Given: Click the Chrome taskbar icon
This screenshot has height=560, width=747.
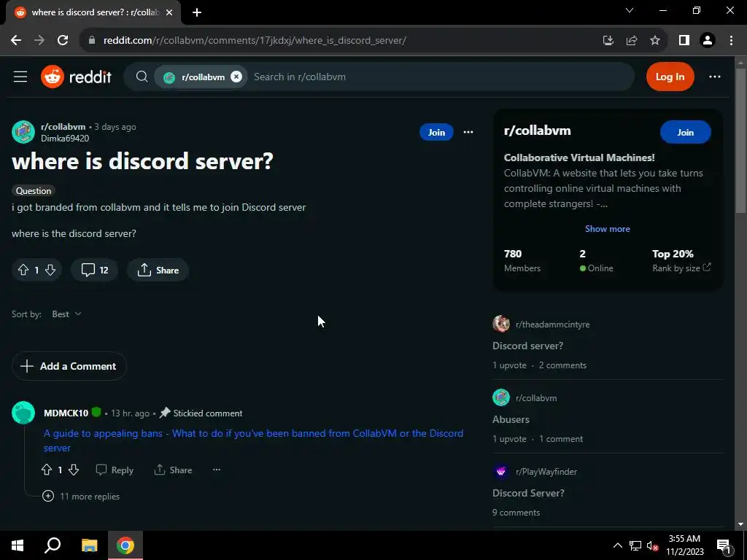Looking at the screenshot, I should click(x=125, y=545).
